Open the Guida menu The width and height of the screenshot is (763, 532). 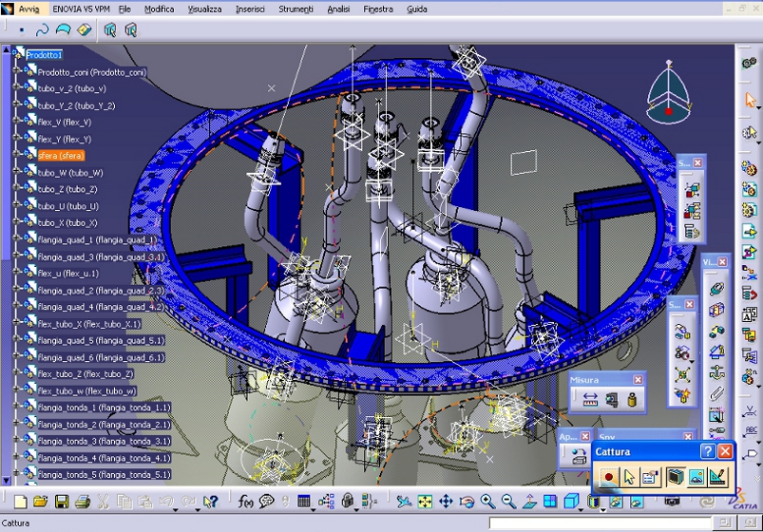click(x=417, y=9)
